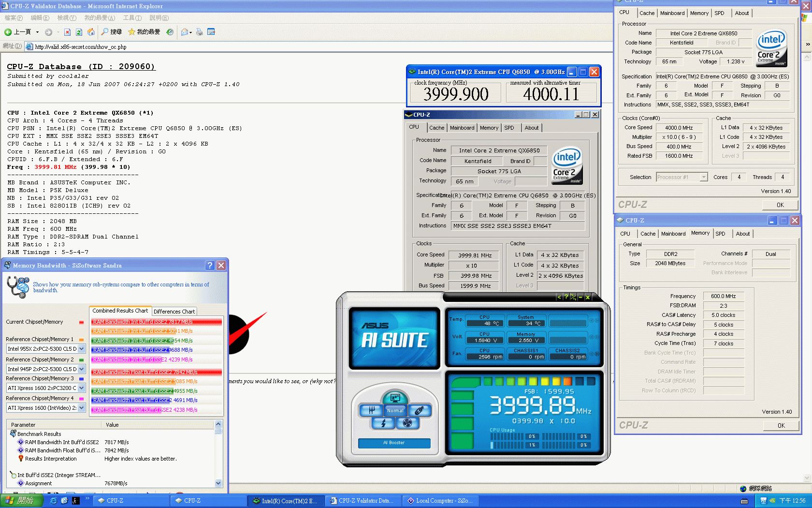The image size is (812, 508).
Task: Click AI Suite gear-shift icon
Action: [372, 410]
